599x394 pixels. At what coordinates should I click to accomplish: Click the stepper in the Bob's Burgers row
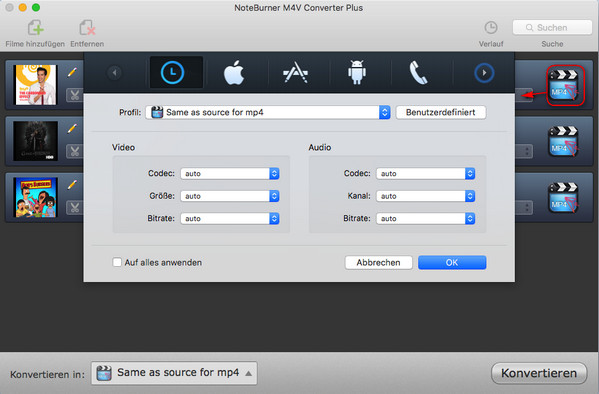tap(527, 208)
